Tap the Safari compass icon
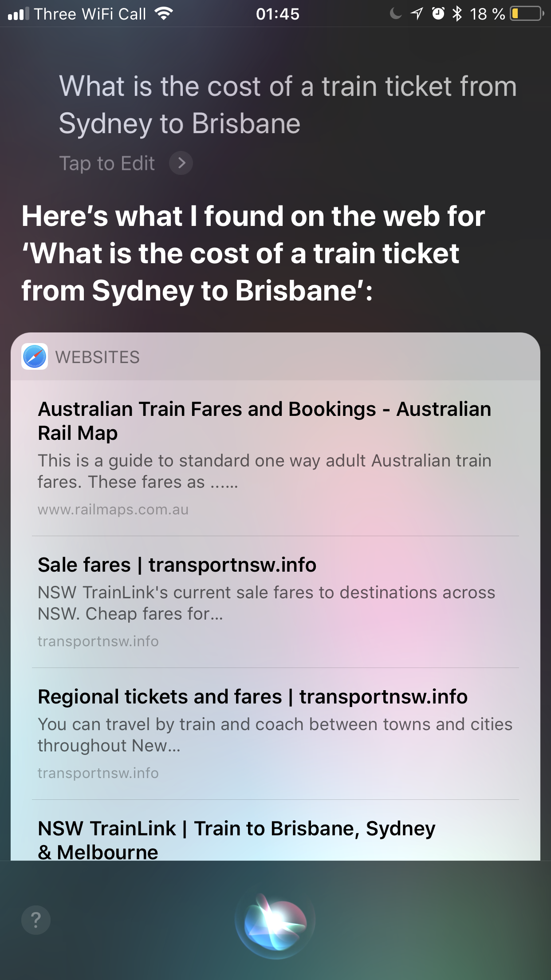The image size is (551, 980). [x=35, y=357]
